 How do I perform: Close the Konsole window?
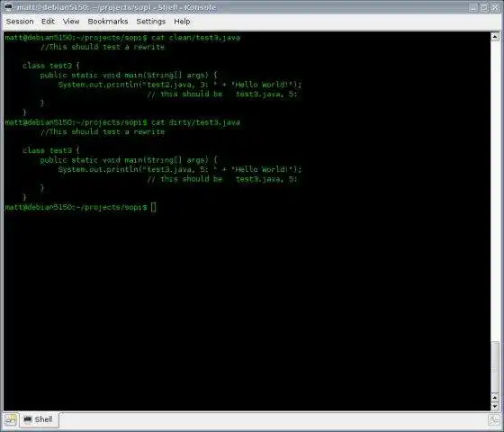click(495, 7)
